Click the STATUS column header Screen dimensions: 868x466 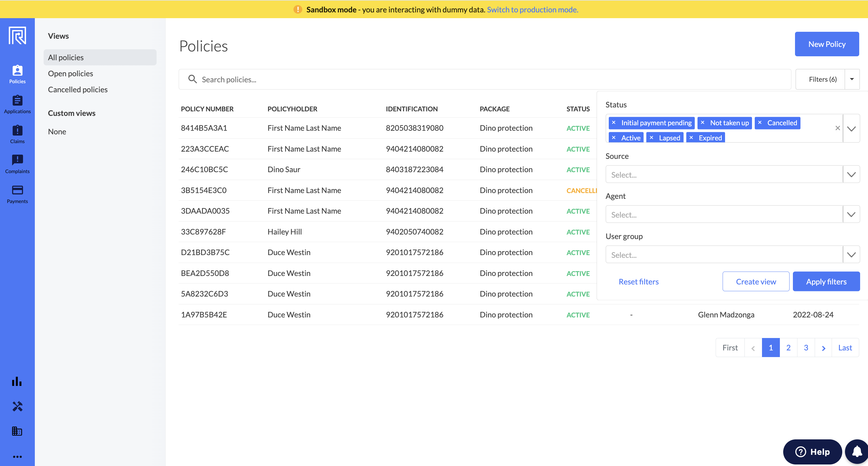pyautogui.click(x=578, y=109)
